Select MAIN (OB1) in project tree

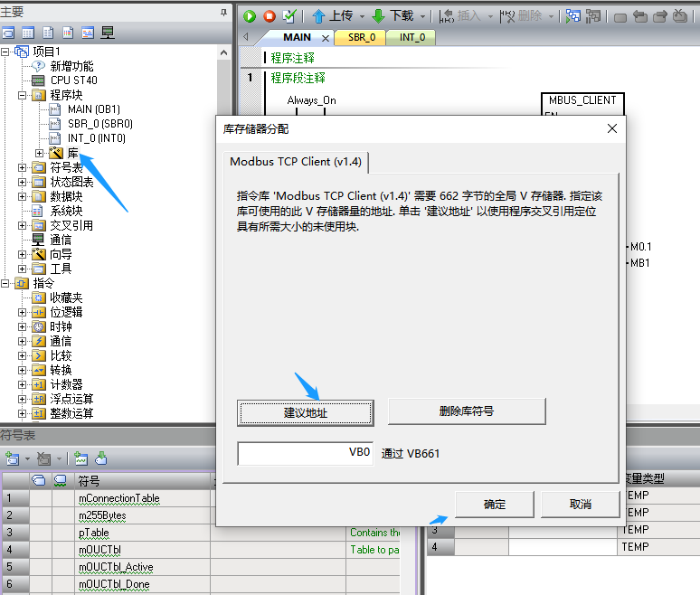93,109
